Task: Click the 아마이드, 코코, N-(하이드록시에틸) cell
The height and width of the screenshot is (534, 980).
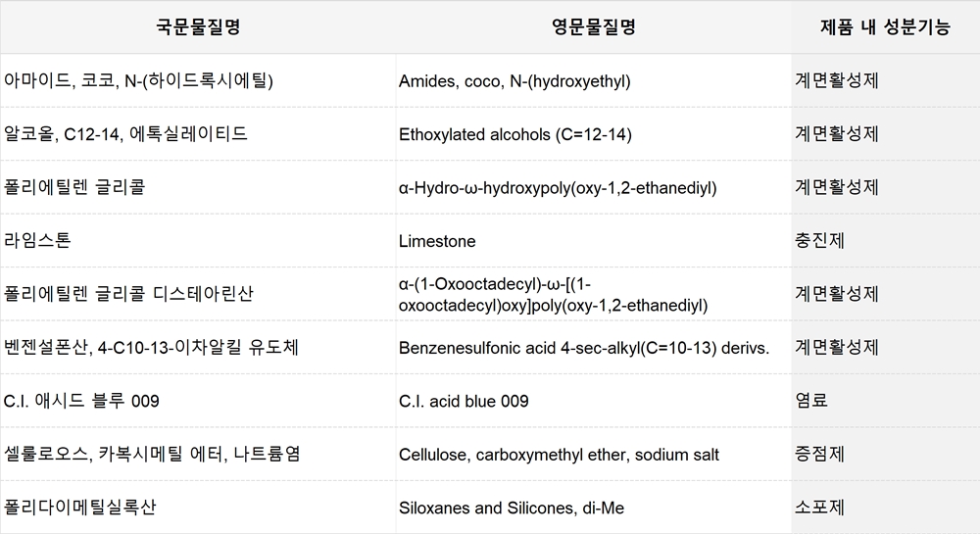Action: [198, 80]
